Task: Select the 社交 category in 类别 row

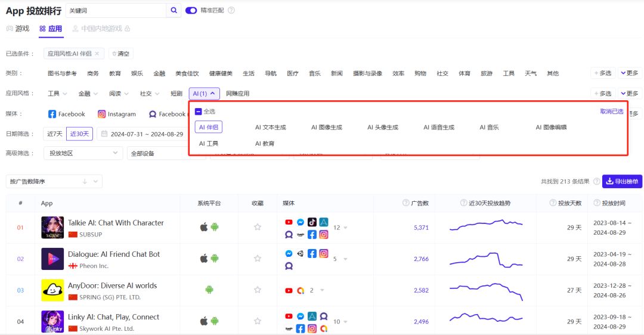Action: click(x=442, y=73)
